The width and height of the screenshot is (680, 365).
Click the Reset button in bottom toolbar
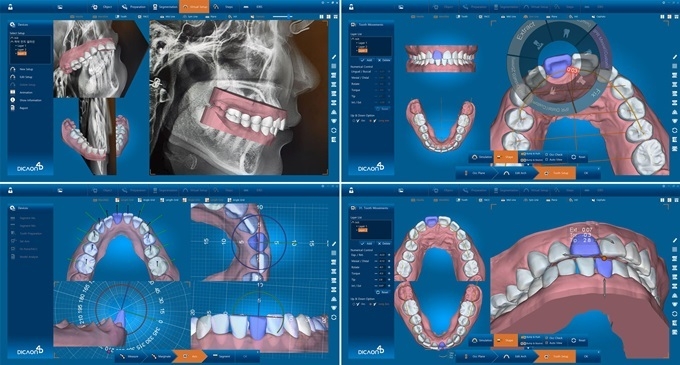point(579,157)
